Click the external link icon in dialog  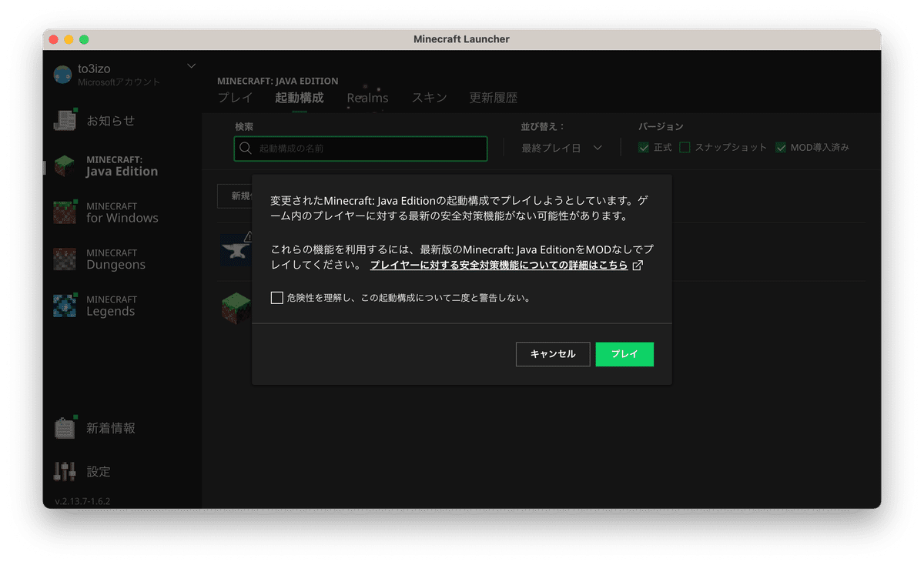[638, 266]
